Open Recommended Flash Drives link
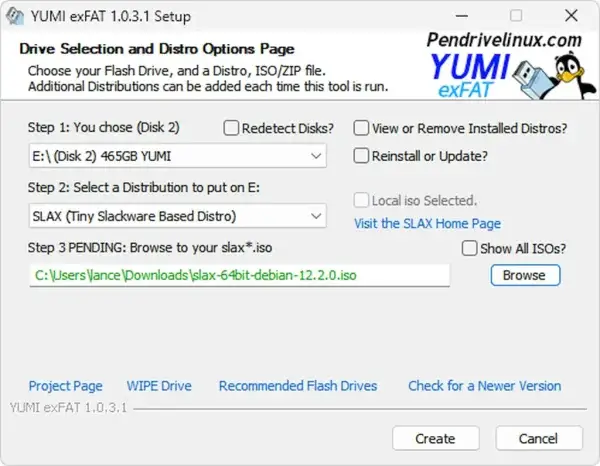 tap(298, 386)
